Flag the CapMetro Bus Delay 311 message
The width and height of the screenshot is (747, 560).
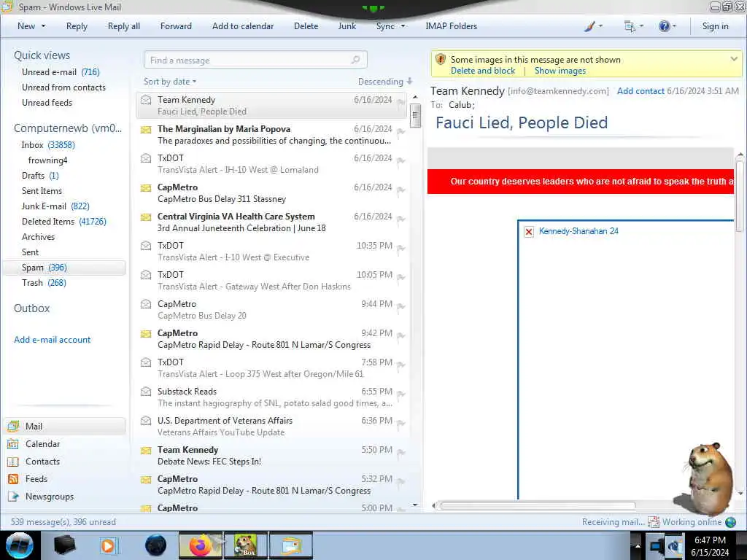click(x=401, y=190)
